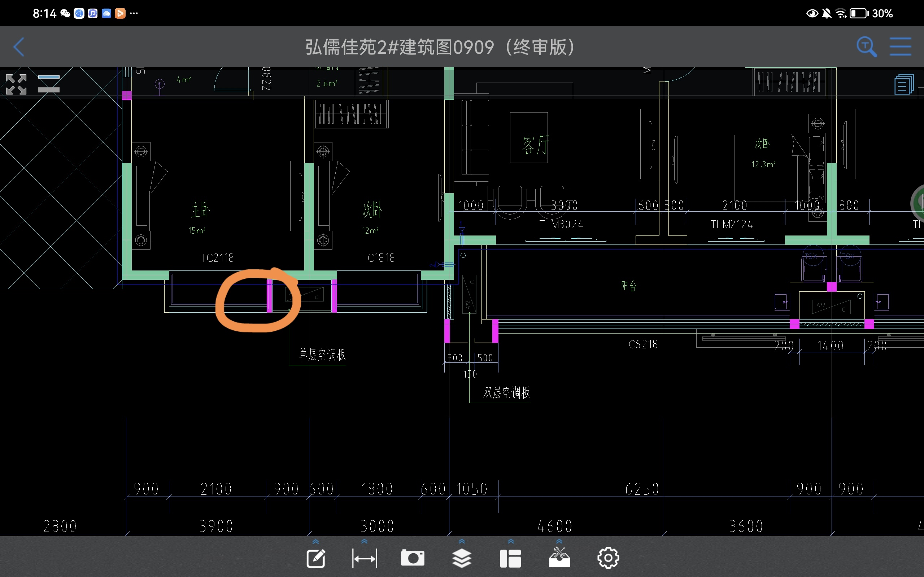The image size is (924, 577).
Task: Expand the chevron above the toolbox icon
Action: tap(559, 542)
